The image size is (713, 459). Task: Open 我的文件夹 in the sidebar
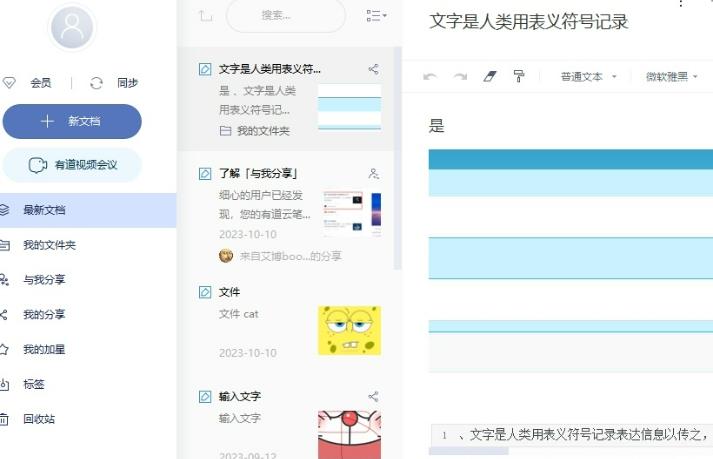coord(49,245)
